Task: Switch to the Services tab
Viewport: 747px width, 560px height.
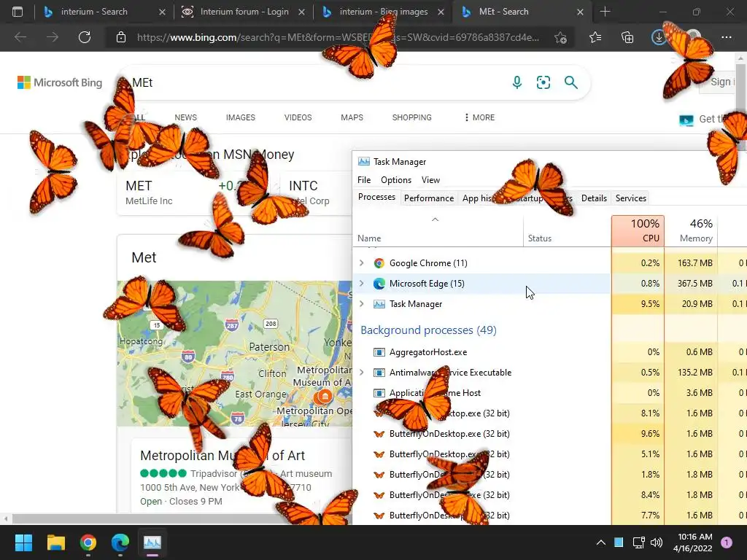Action: (631, 198)
